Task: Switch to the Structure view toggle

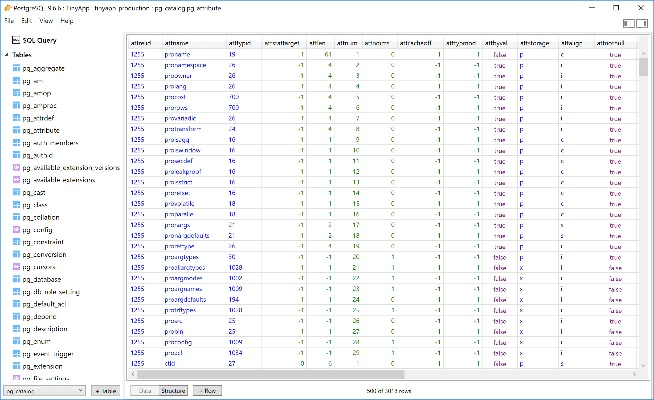Action: pos(173,391)
